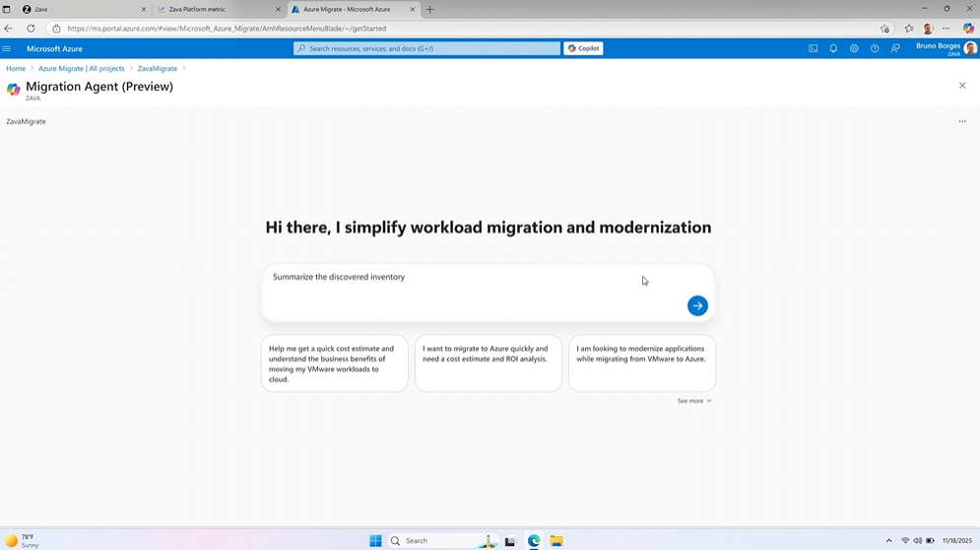Open the feedback icon in Azure header
Viewport: 980px width, 550px height.
tap(895, 48)
